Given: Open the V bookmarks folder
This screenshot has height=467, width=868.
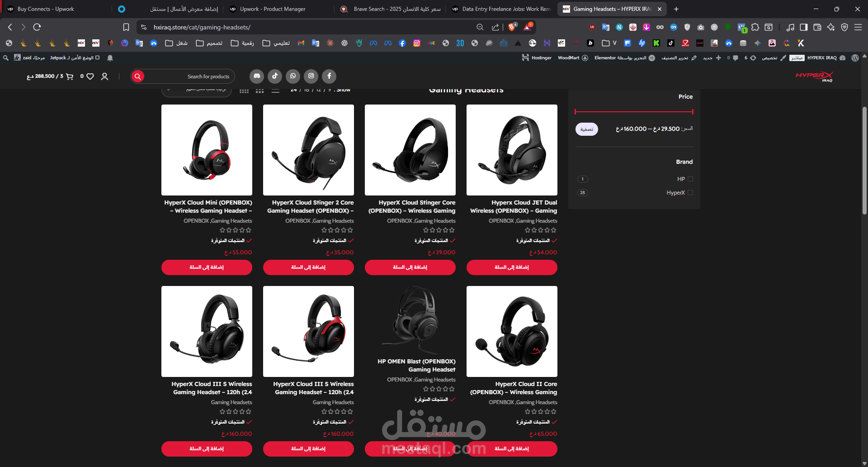Looking at the screenshot, I should pos(609,43).
